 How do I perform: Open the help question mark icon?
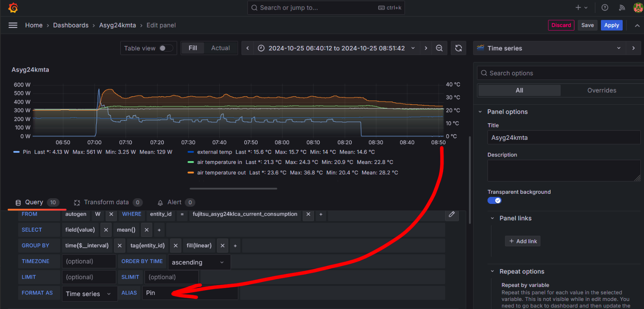[x=605, y=8]
